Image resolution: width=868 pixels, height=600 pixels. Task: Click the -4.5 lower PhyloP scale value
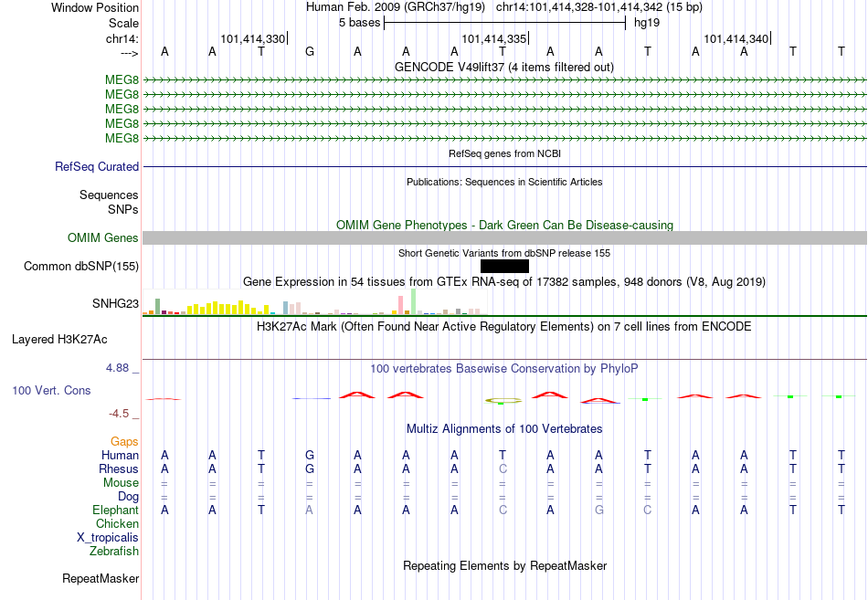click(119, 414)
